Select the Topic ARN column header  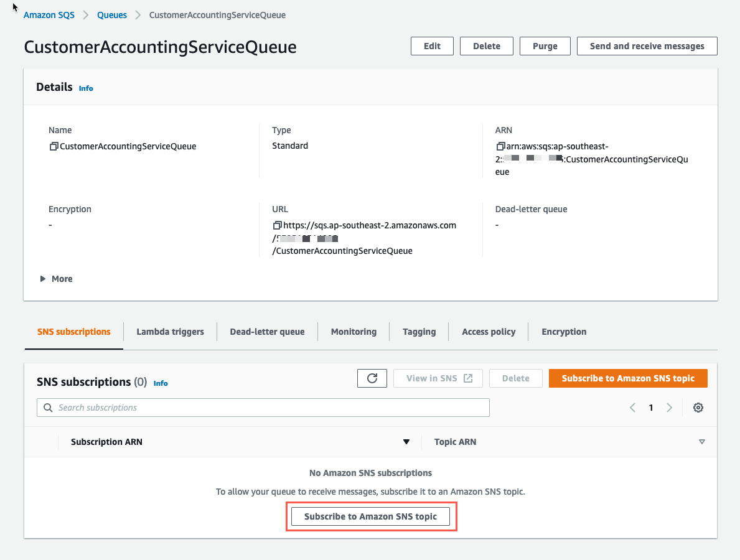tap(456, 442)
